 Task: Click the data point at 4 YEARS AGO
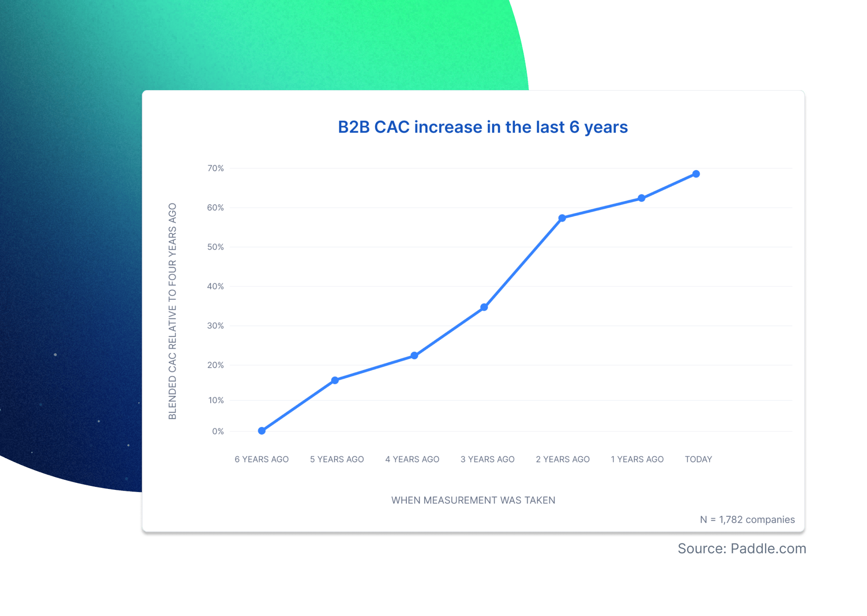pos(414,356)
